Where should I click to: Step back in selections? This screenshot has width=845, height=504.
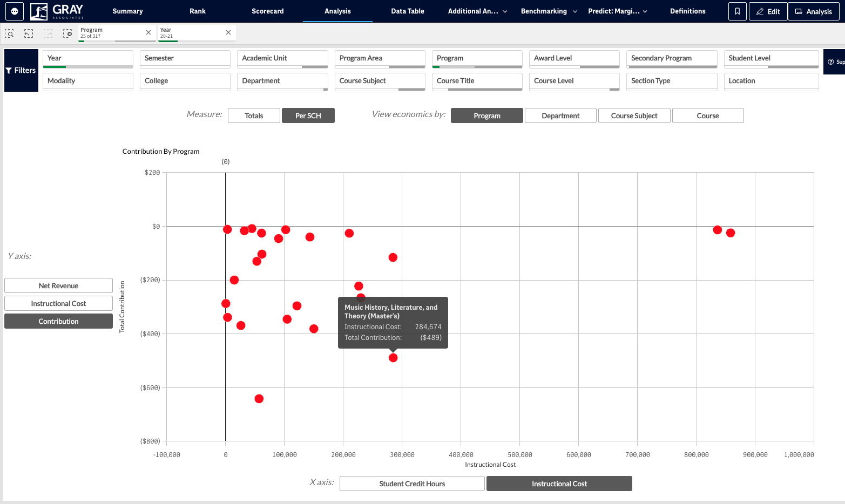29,33
